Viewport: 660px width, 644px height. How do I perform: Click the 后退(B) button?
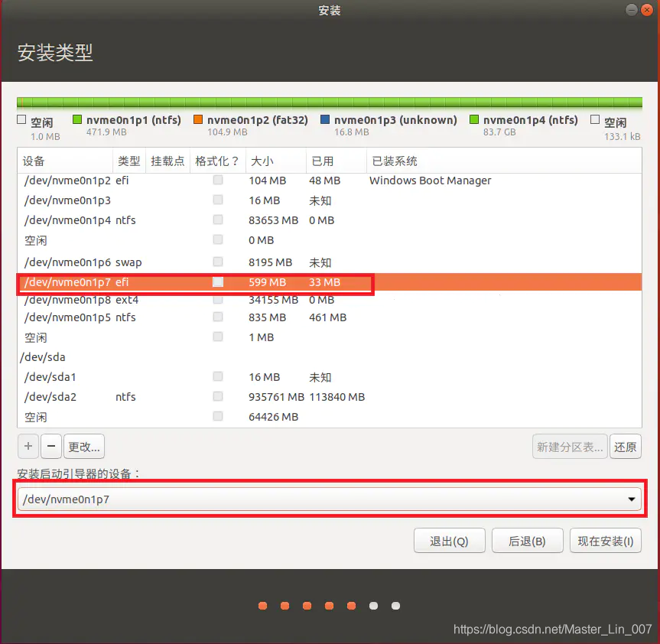pyautogui.click(x=527, y=540)
